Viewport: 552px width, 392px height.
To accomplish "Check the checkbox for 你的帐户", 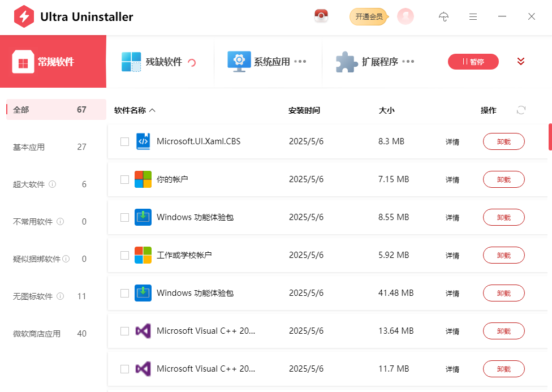I will (x=124, y=179).
